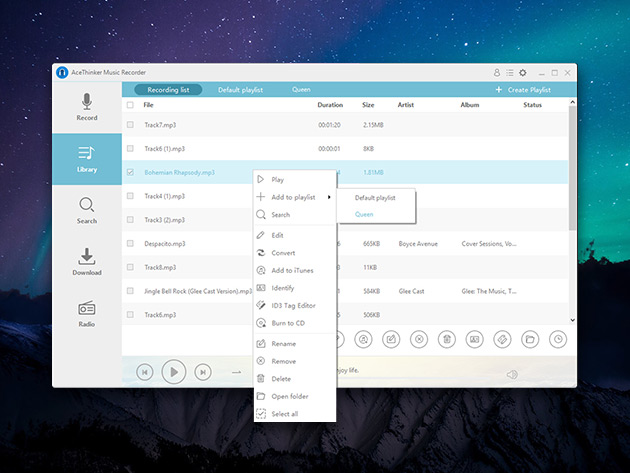This screenshot has height=473, width=630.
Task: Choose Identify from the context menu
Action: [295, 288]
